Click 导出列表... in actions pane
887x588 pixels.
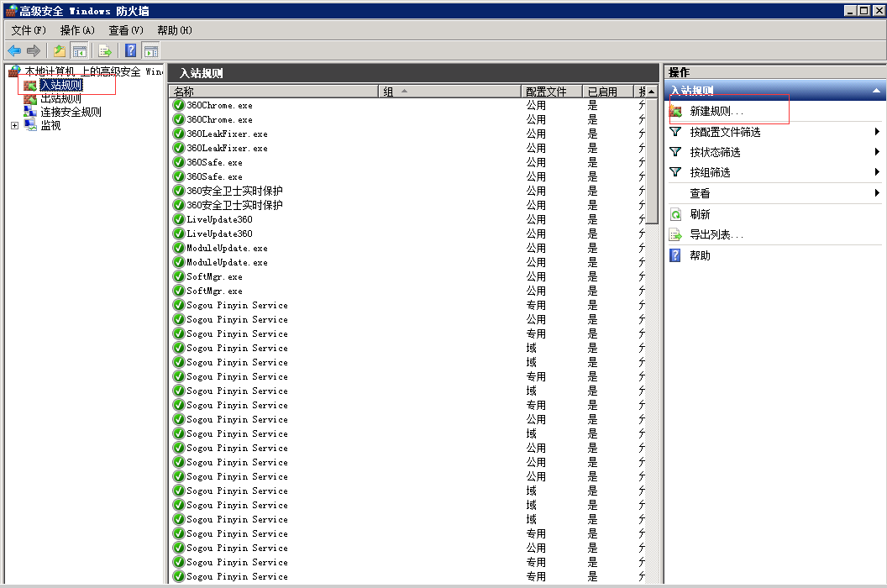716,235
